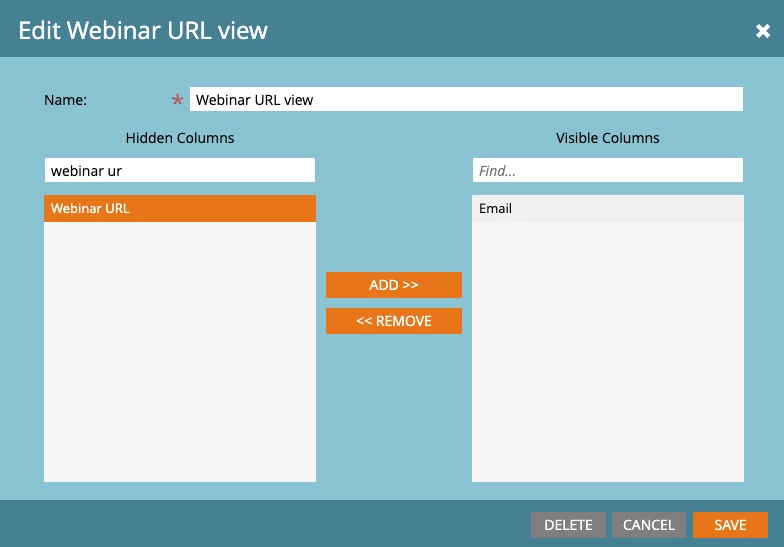The width and height of the screenshot is (784, 547).
Task: Click the ADD >> button
Action: coord(394,285)
